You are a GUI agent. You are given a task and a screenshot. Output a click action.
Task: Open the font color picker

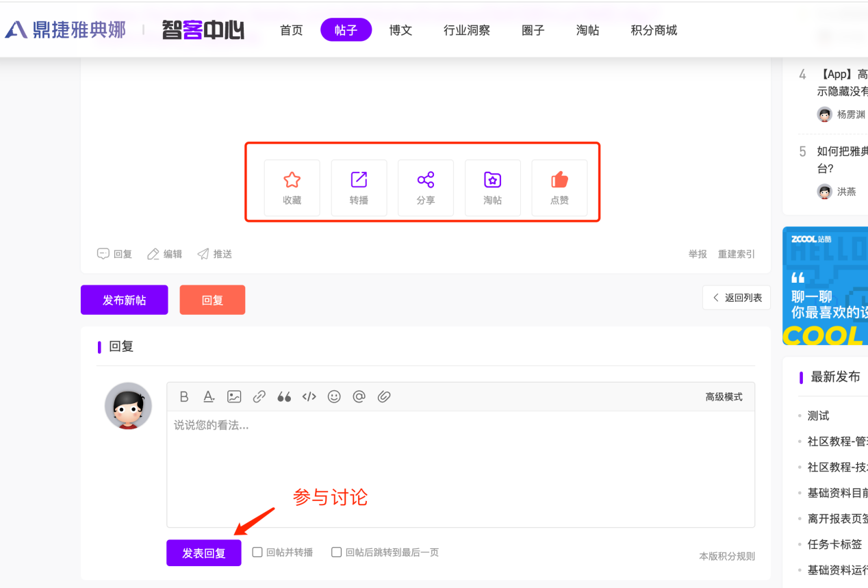tap(209, 397)
